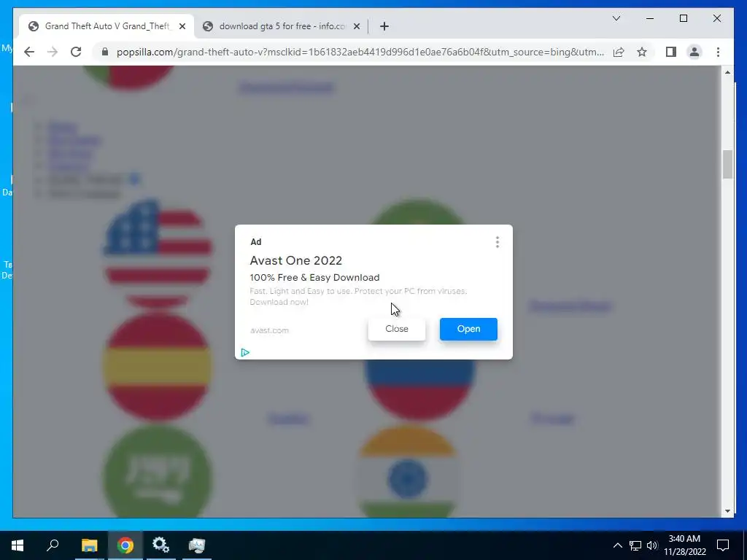This screenshot has height=560, width=747.
Task: Click the popsilla.com address bar
Action: tap(360, 52)
